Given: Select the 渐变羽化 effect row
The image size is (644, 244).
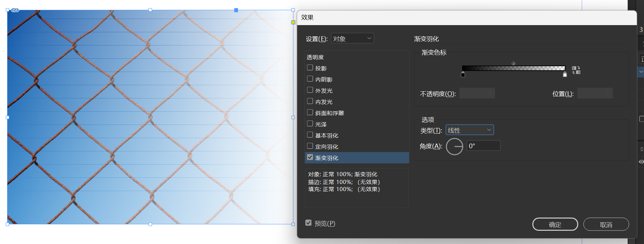Looking at the screenshot, I should click(357, 158).
